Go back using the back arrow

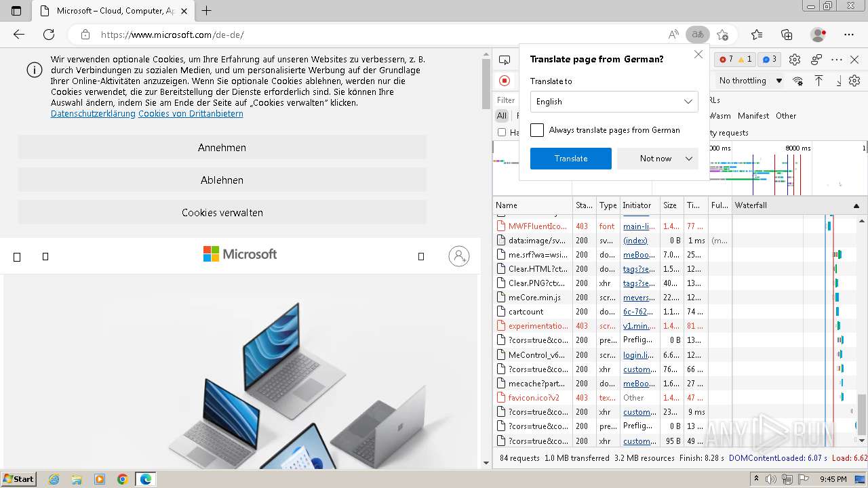tap(19, 35)
